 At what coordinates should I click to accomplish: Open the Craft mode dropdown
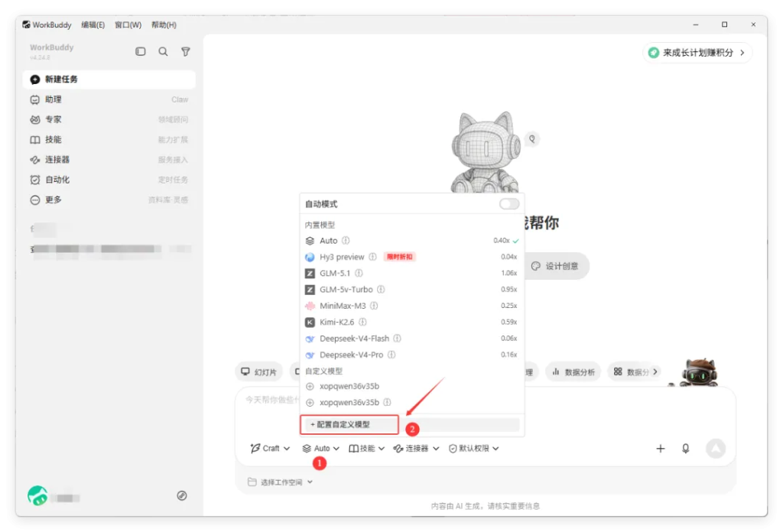pos(270,448)
